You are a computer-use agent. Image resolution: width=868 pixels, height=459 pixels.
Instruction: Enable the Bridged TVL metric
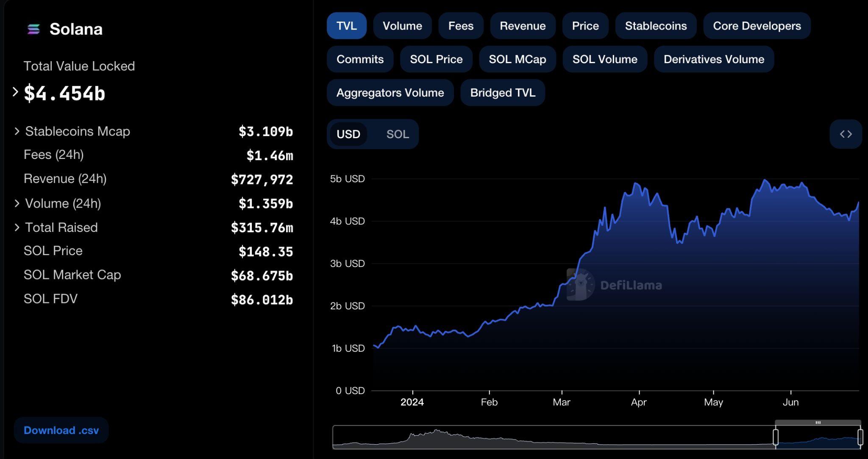[503, 92]
